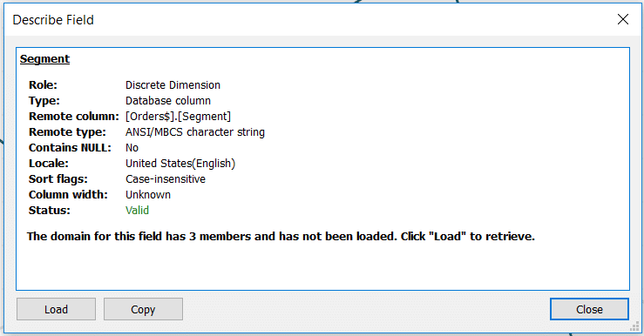Click the Contains NULL value No
644x336 pixels.
point(132,148)
